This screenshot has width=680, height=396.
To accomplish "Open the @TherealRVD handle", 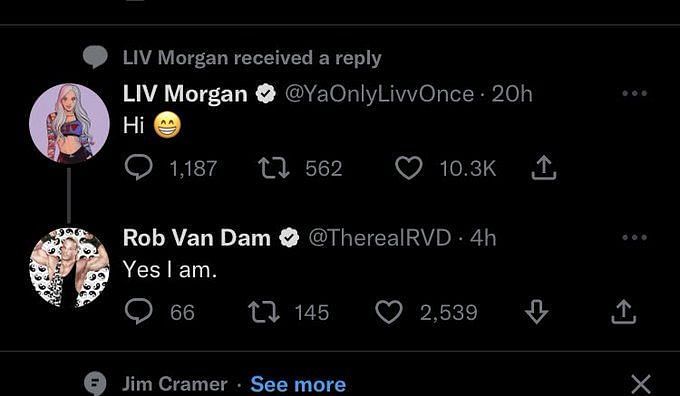I will (379, 238).
